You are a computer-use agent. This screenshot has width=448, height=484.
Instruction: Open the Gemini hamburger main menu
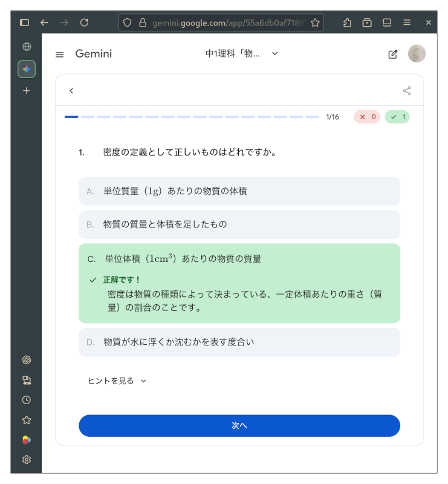click(59, 54)
